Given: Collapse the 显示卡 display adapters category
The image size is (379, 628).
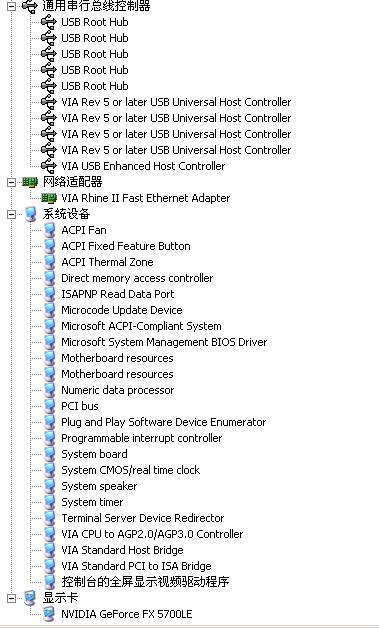Looking at the screenshot, I should point(12,598).
